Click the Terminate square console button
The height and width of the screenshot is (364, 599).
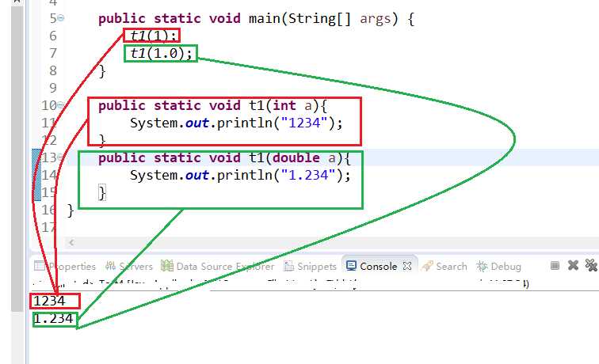point(555,265)
